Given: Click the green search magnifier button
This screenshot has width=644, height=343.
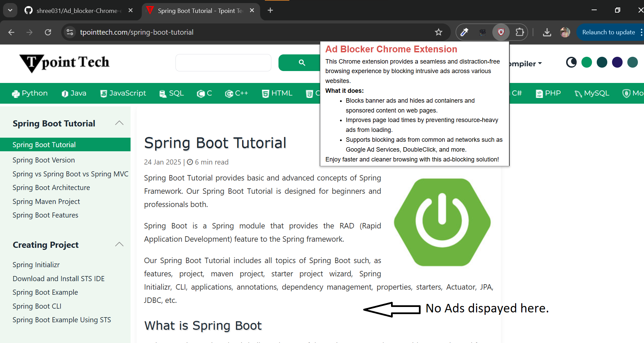Looking at the screenshot, I should (299, 63).
